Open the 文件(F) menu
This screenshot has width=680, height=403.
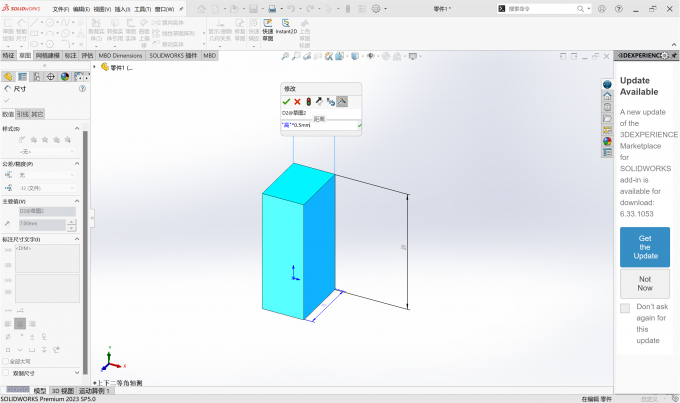(x=61, y=9)
